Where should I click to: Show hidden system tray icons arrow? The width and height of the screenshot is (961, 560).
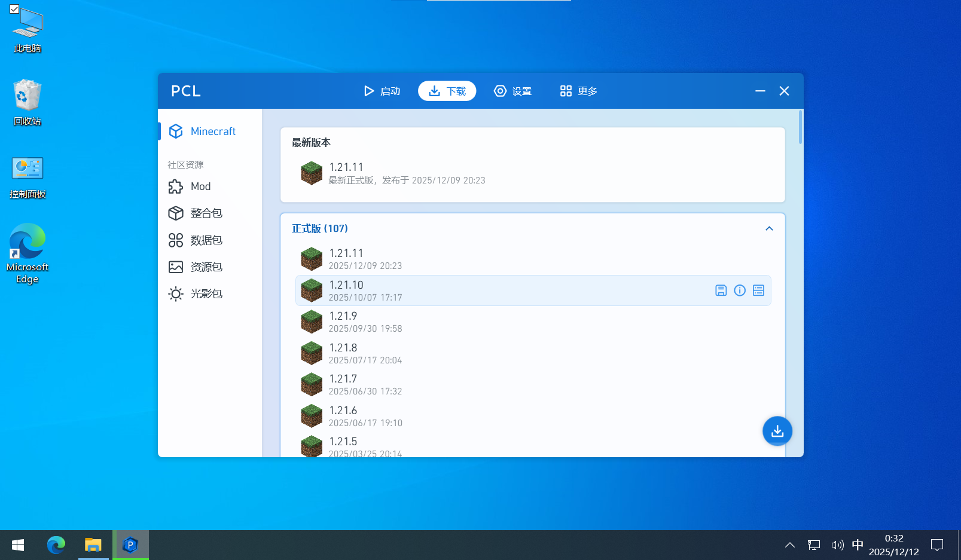[789, 545]
